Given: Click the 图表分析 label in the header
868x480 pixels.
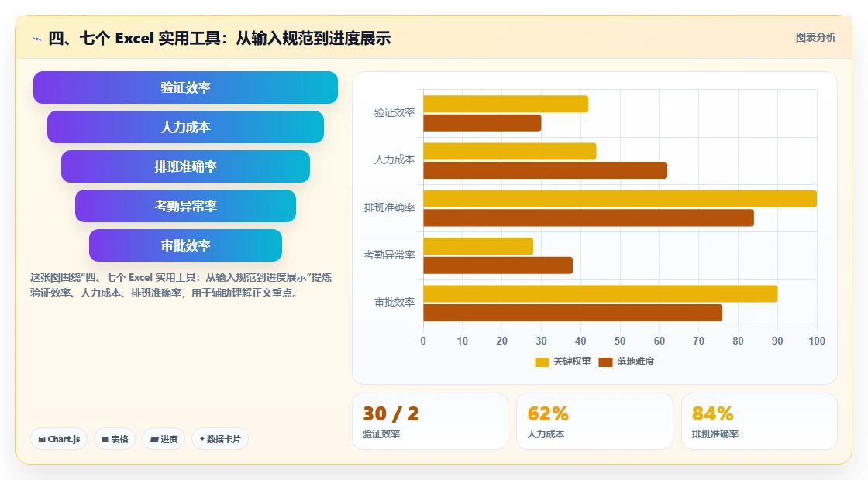Looking at the screenshot, I should pyautogui.click(x=815, y=38).
